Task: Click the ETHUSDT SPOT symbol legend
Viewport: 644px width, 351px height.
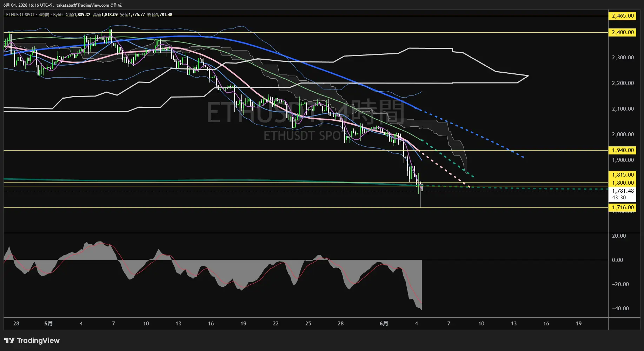Action: coord(20,15)
